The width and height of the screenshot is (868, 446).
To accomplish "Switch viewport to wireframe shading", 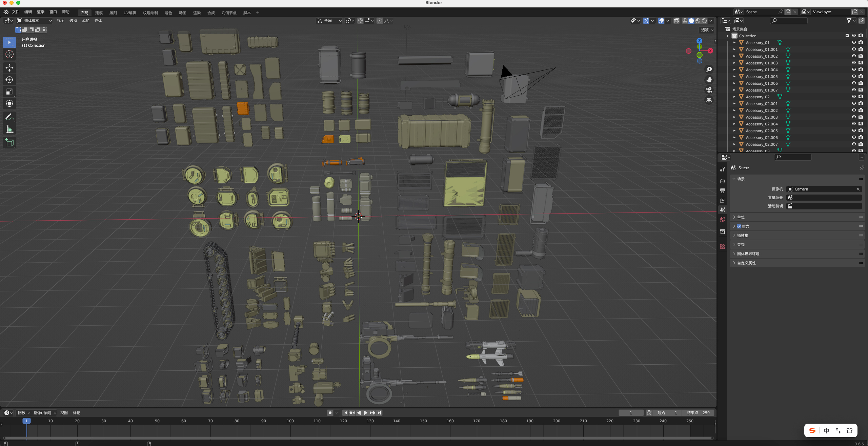I will point(684,21).
